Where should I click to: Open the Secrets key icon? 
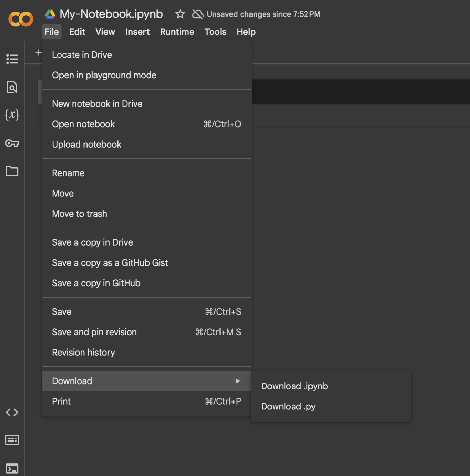[12, 143]
